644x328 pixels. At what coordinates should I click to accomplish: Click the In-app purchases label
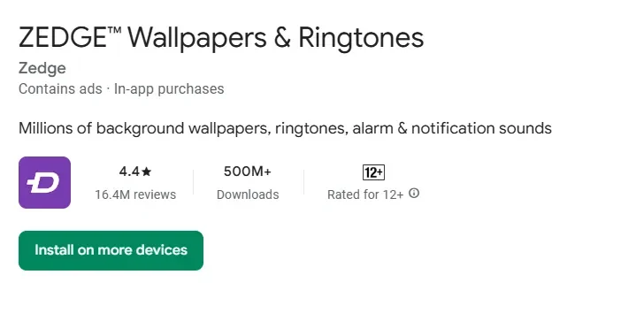click(x=169, y=89)
